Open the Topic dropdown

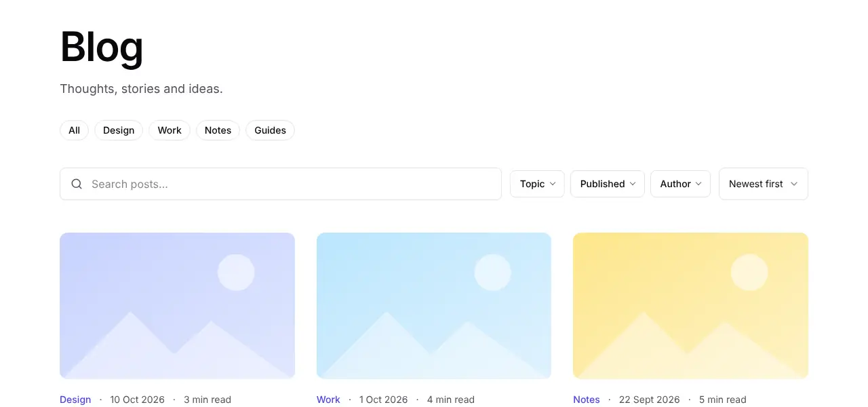537,184
